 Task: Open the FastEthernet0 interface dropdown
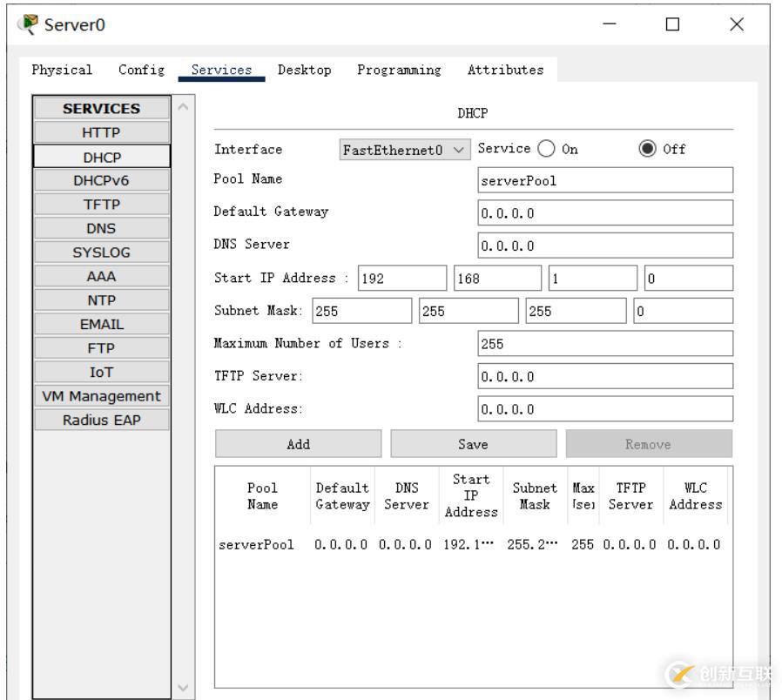[404, 150]
